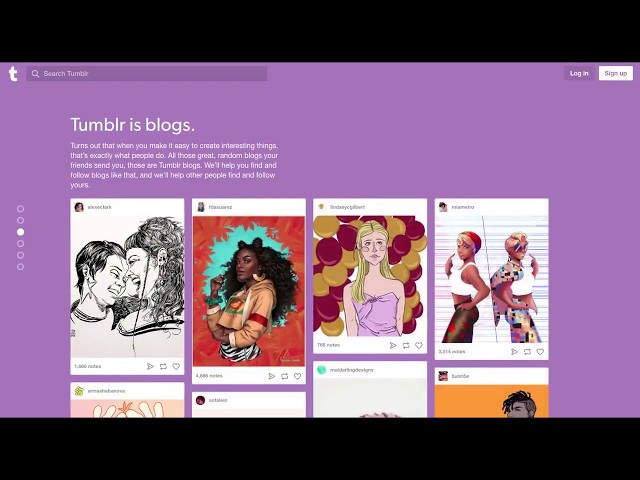Open lindseycgilbert's blonde girl illustration
The height and width of the screenshot is (480, 640).
(x=370, y=276)
